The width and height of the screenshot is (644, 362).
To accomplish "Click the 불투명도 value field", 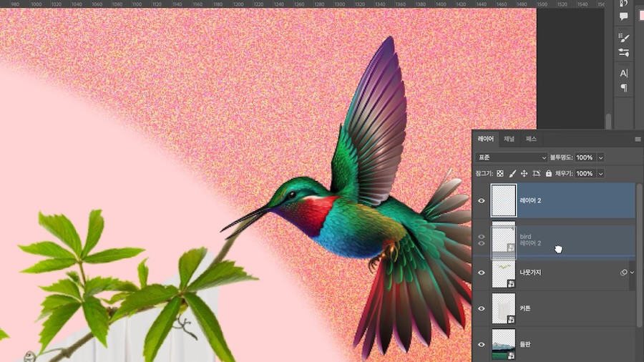I will 585,157.
